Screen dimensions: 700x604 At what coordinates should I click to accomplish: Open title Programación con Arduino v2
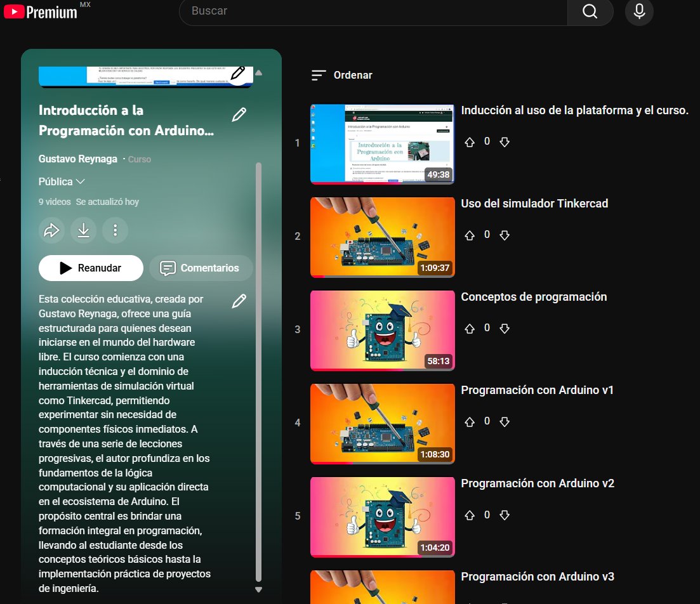(x=538, y=483)
